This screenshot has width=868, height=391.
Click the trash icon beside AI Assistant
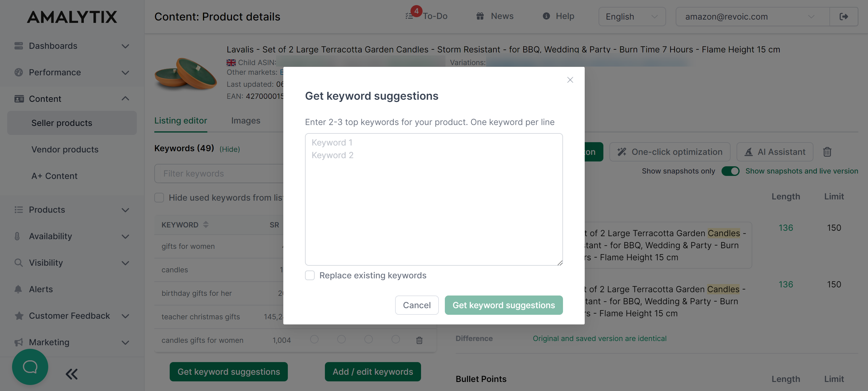pyautogui.click(x=827, y=152)
